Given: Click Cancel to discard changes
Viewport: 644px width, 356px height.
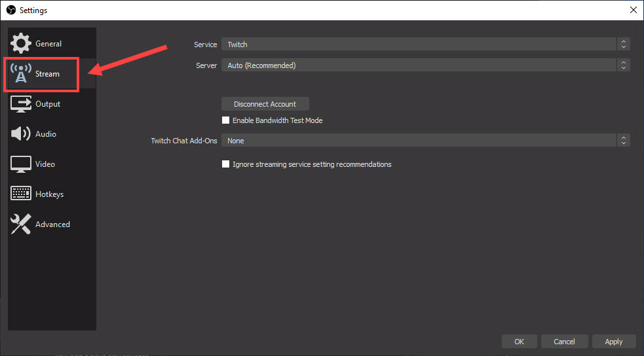Looking at the screenshot, I should click(564, 342).
